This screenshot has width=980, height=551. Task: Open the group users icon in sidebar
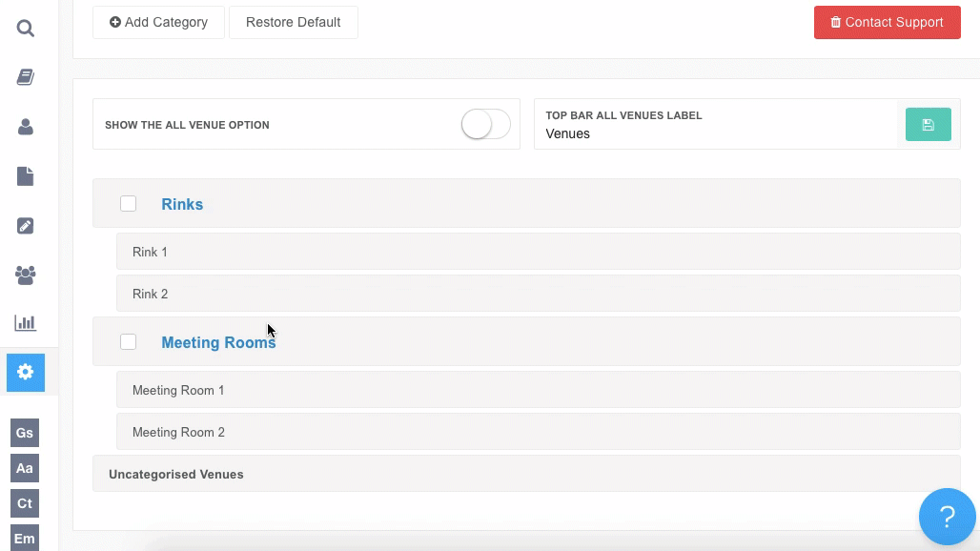(26, 275)
